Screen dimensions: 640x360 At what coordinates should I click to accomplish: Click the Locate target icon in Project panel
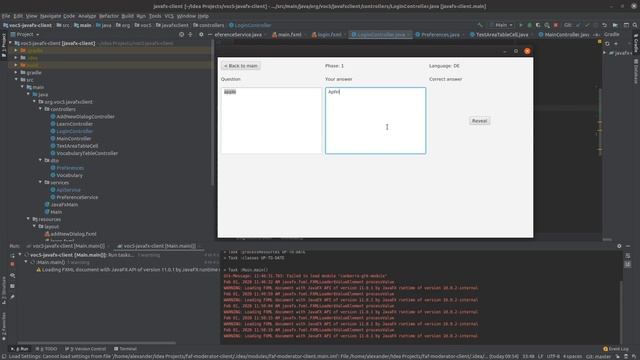[182, 35]
